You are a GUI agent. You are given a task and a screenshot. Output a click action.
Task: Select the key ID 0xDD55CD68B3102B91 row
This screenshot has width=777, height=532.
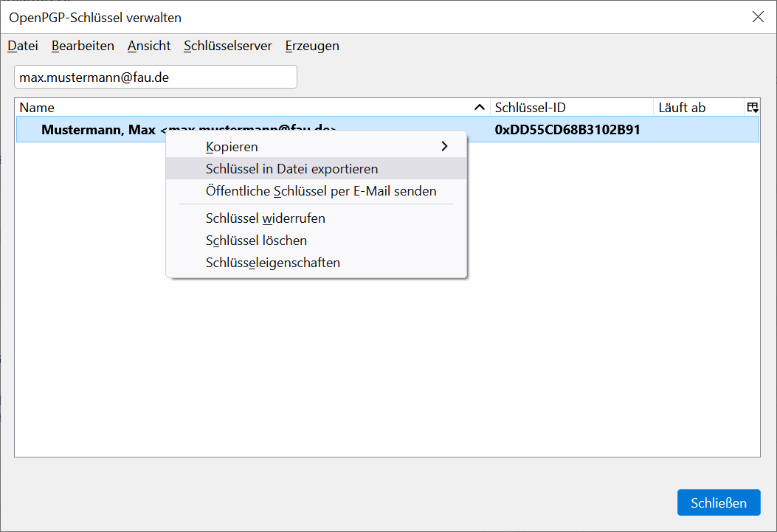click(567, 130)
